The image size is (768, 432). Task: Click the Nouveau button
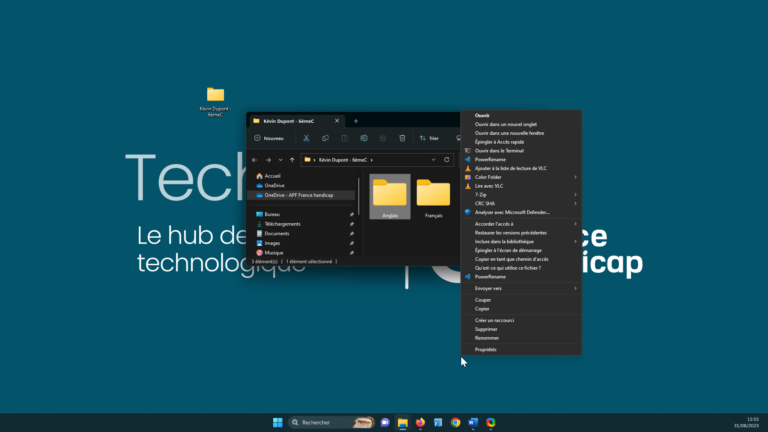269,138
